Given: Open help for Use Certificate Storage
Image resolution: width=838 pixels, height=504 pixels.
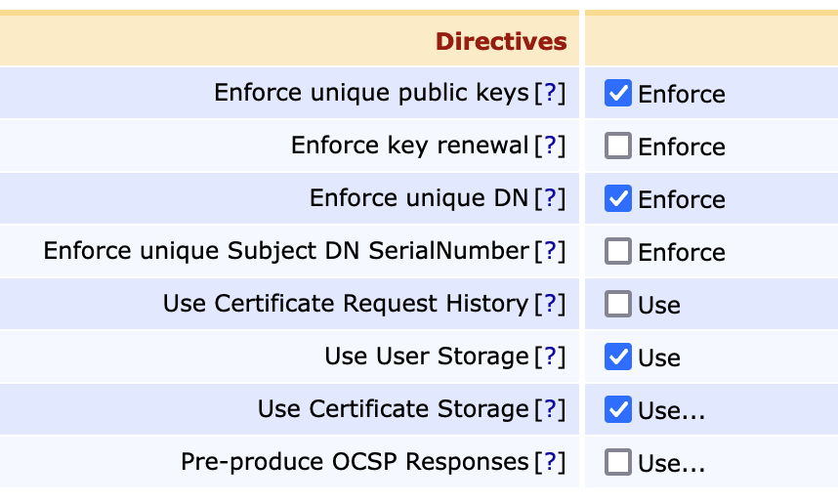Looking at the screenshot, I should 550,410.
